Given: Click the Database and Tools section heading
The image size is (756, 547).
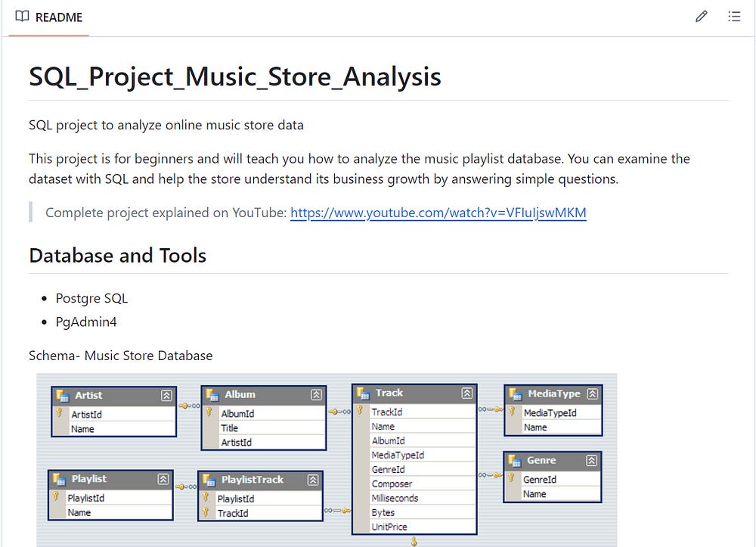Looking at the screenshot, I should point(118,256).
